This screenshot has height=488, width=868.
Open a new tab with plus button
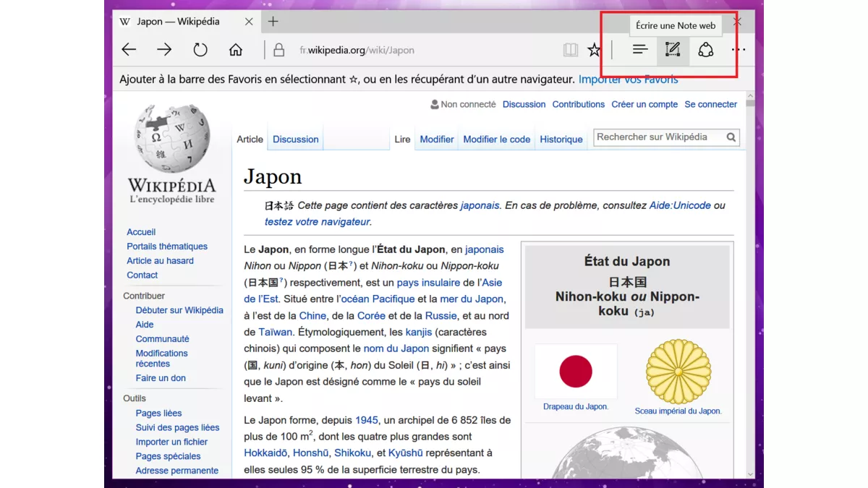pyautogui.click(x=273, y=22)
